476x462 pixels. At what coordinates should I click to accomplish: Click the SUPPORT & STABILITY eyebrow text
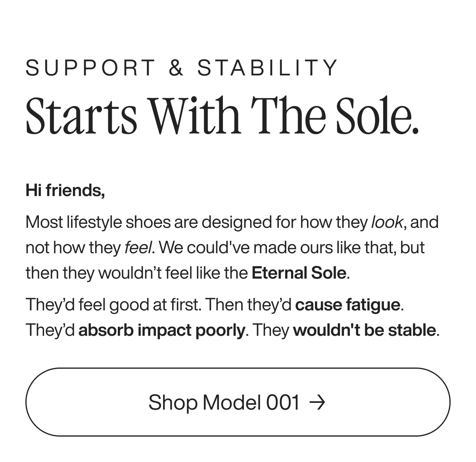point(182,67)
